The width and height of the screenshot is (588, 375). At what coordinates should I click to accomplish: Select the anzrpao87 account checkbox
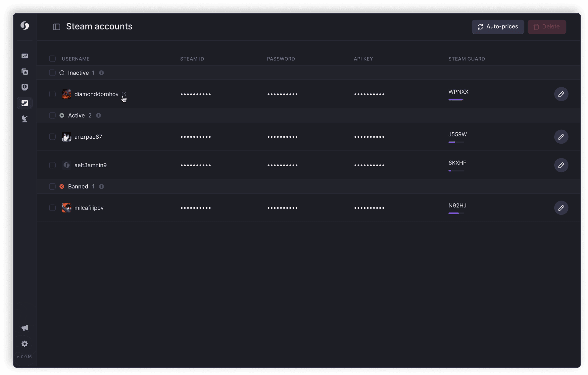pos(52,137)
